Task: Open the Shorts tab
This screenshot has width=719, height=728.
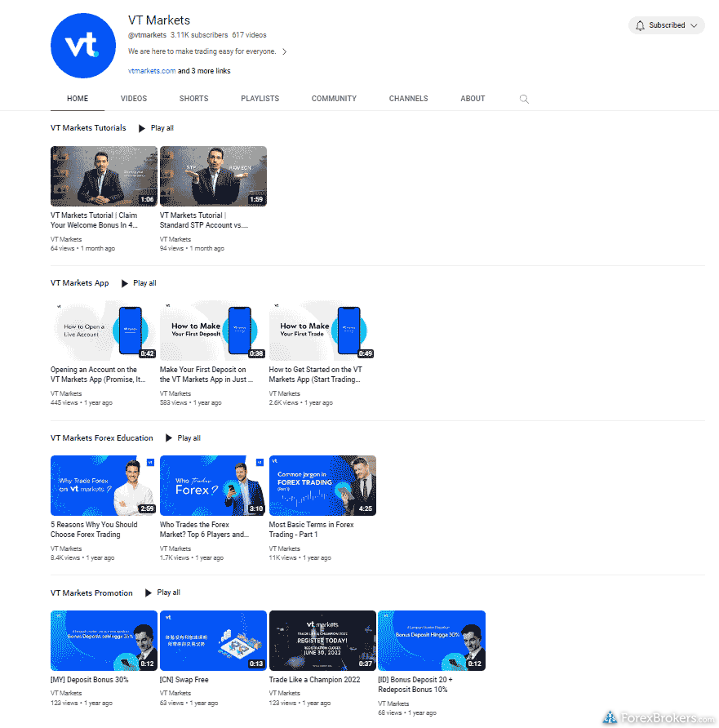Action: [193, 99]
